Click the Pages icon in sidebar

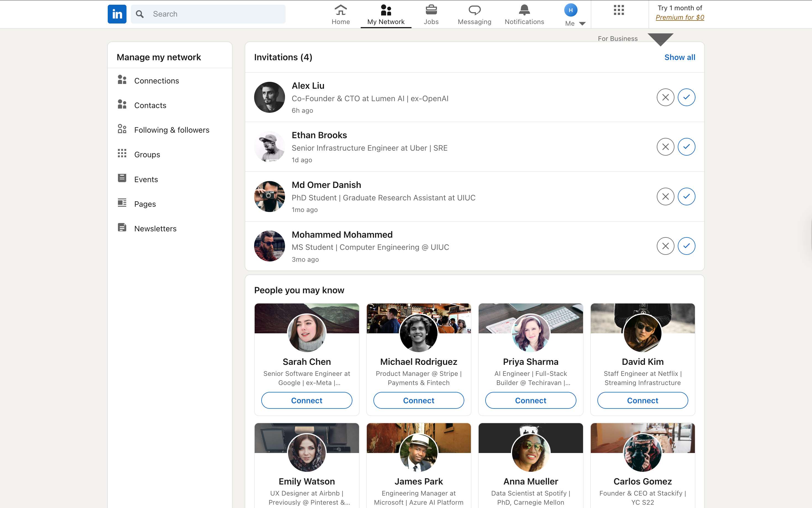[x=122, y=203]
